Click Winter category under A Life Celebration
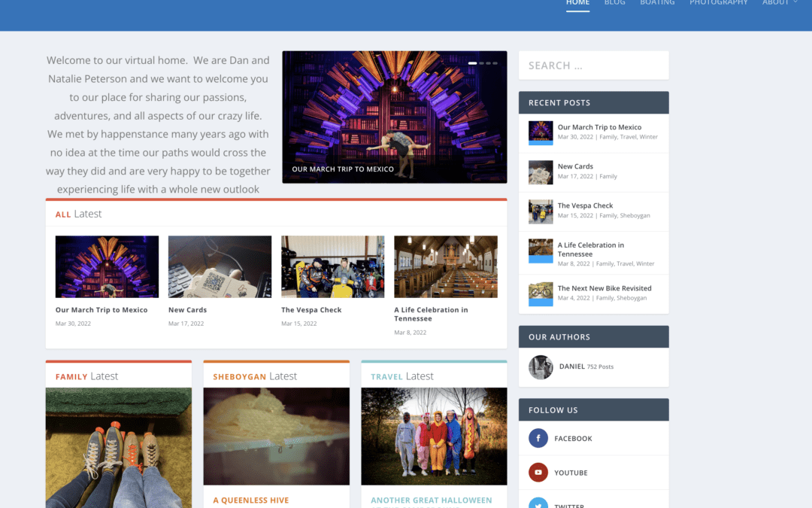 645,264
